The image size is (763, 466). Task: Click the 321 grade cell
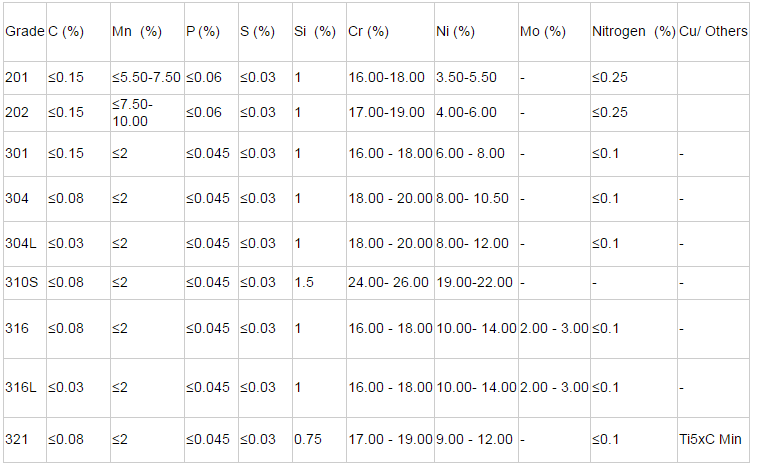click(17, 439)
